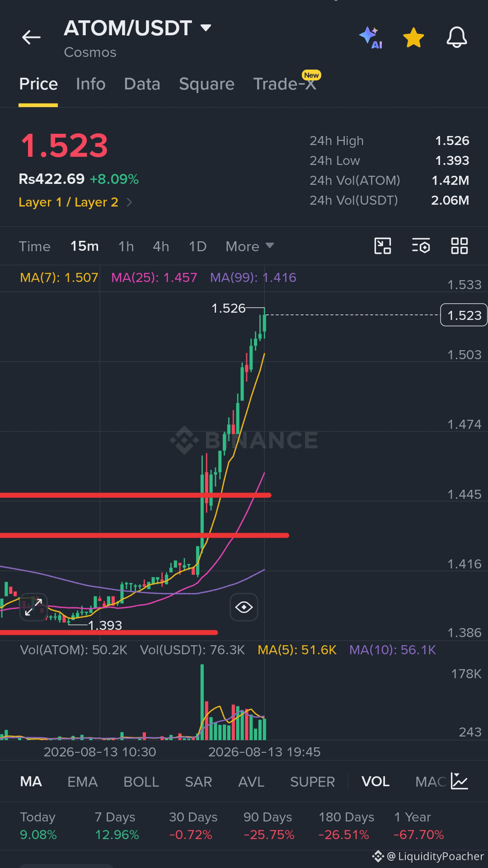The image size is (488, 868).
Task: Click the 7 Days 12.96% performance
Action: [x=117, y=826]
